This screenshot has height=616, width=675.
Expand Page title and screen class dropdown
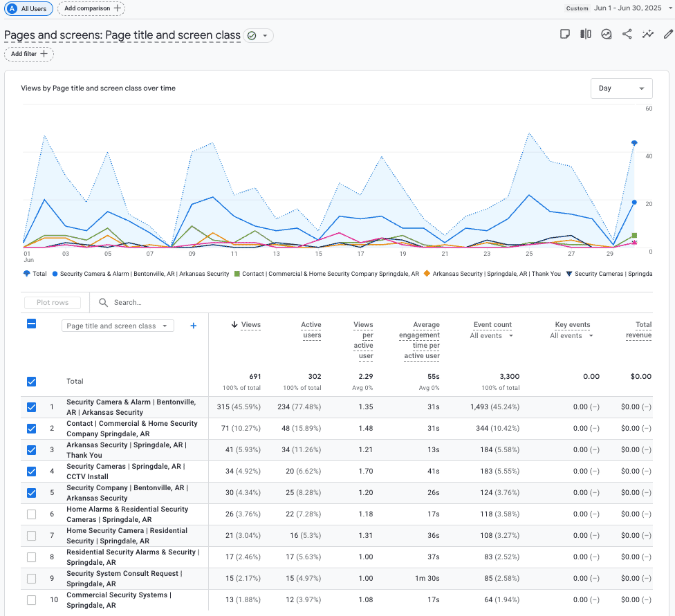coord(118,326)
